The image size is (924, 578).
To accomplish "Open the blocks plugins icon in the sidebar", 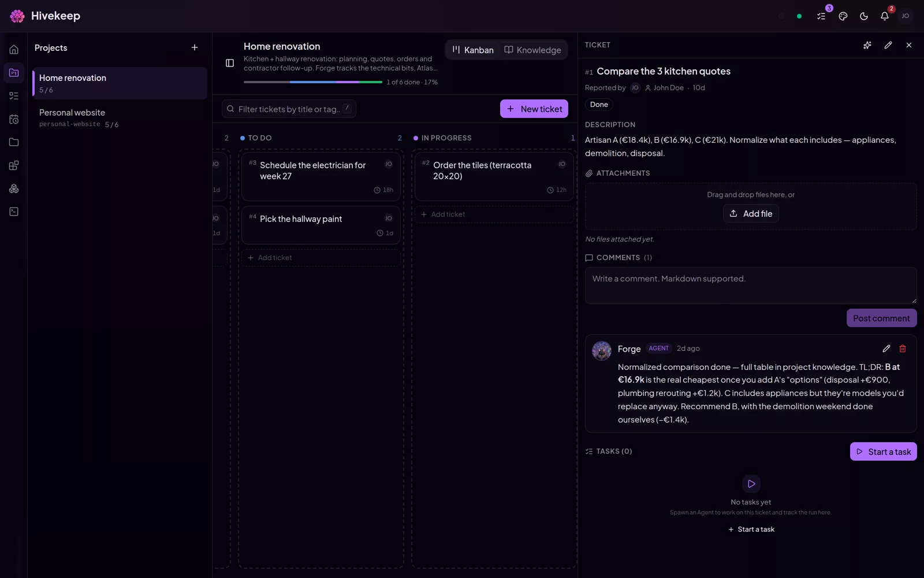I will click(14, 165).
